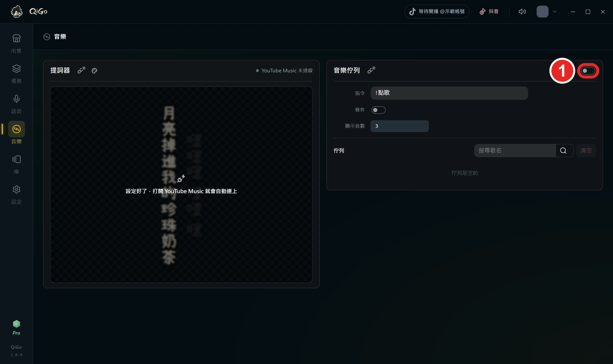Click 等待開播 @示範帳號 status button
The image size is (613, 364).
tap(437, 12)
